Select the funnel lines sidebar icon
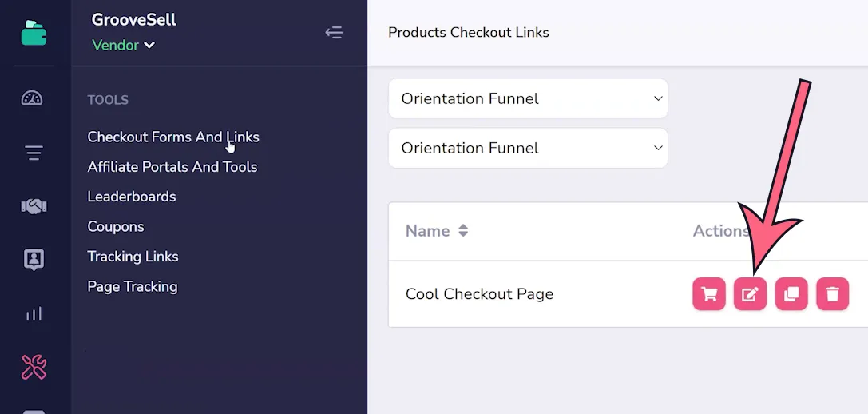The width and height of the screenshot is (868, 414). tap(34, 153)
